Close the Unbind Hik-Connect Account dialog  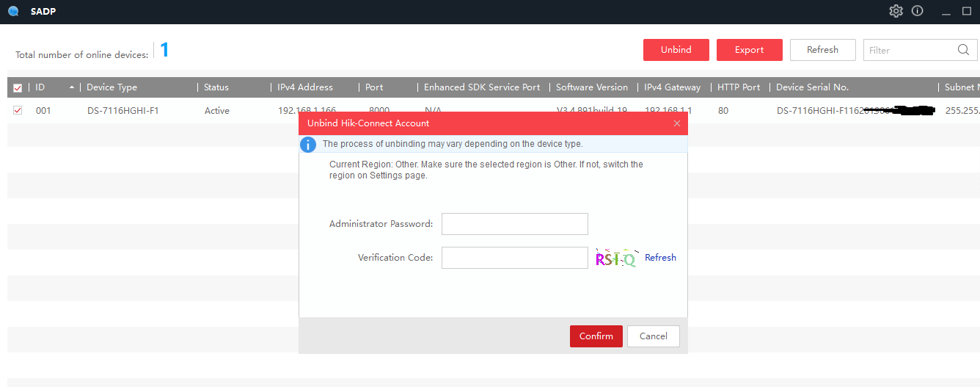point(677,123)
